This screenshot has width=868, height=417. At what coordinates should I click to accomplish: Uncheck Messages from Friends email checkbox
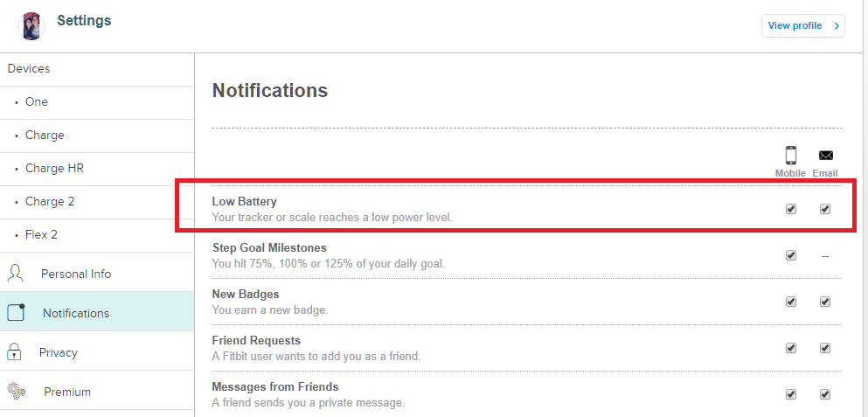point(825,394)
